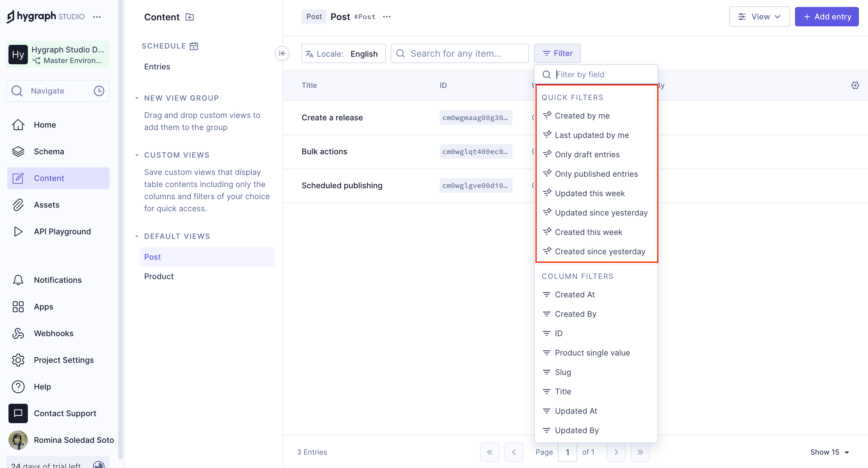Image resolution: width=868 pixels, height=468 pixels.
Task: Collapse the Custom Views section
Action: pyautogui.click(x=137, y=155)
